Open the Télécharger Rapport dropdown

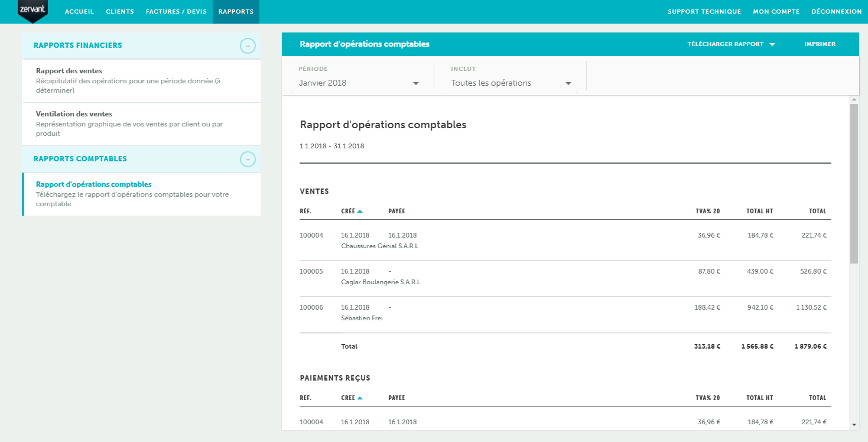(731, 44)
